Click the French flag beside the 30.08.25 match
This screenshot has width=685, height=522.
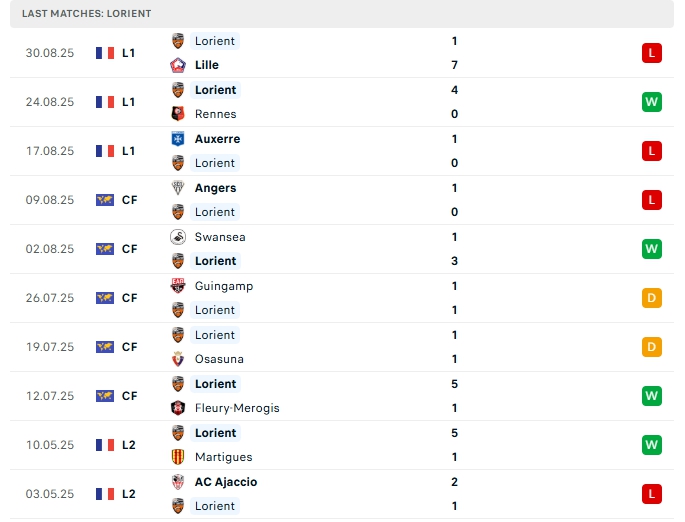104,53
